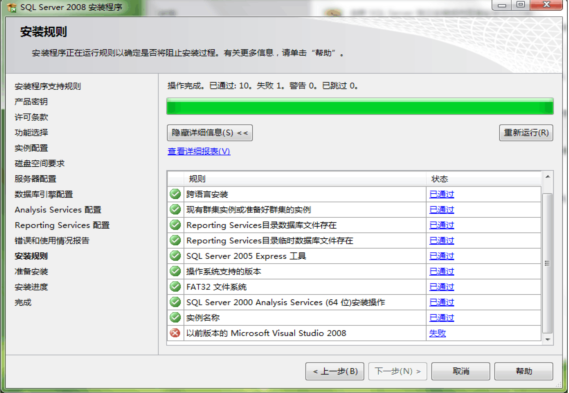Click check icon for Reporting Services目录数据库文件存在
The width and height of the screenshot is (569, 393).
point(175,225)
